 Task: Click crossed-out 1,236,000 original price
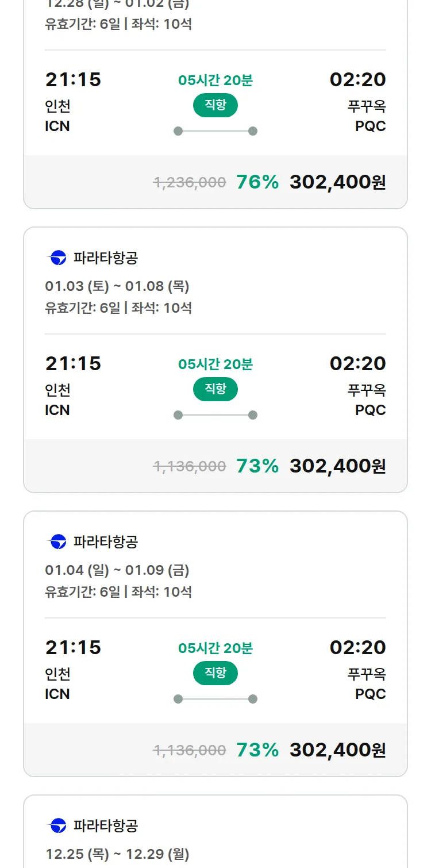(x=190, y=183)
